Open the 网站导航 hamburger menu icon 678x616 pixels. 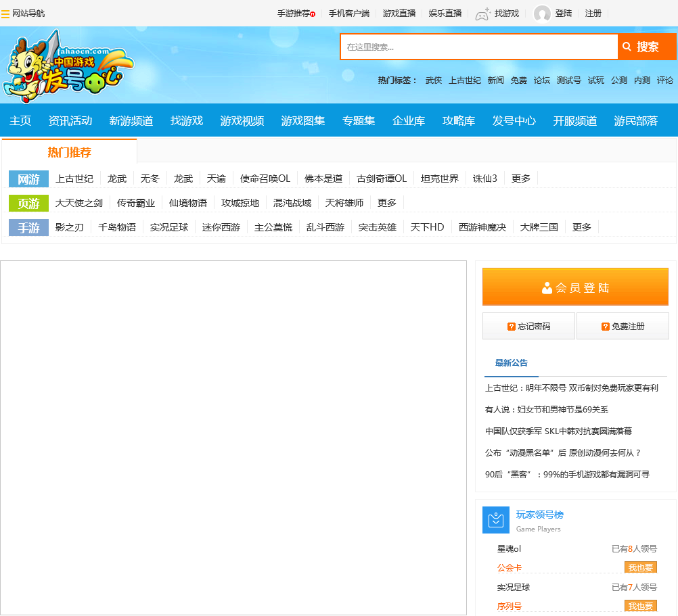point(5,14)
